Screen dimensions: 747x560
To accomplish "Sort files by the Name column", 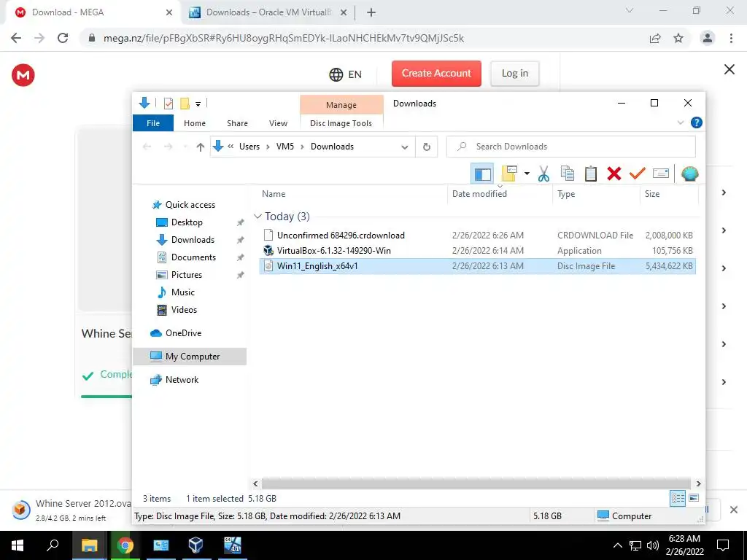I will click(x=274, y=194).
